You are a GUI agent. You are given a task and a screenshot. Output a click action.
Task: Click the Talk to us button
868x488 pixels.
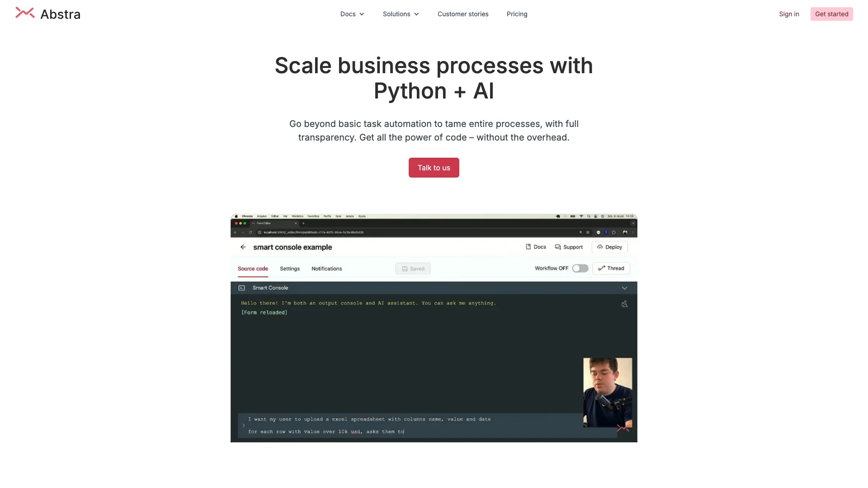tap(434, 168)
